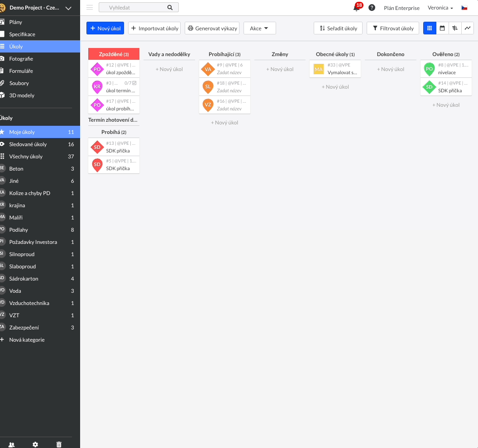
Task: Click the search magnifier icon
Action: point(170,7)
